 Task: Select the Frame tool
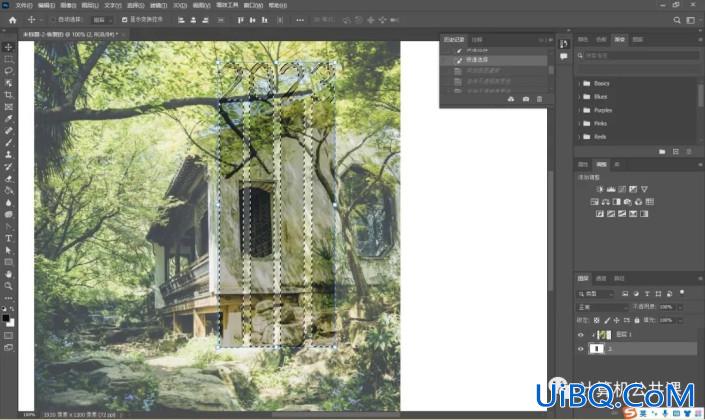point(8,107)
